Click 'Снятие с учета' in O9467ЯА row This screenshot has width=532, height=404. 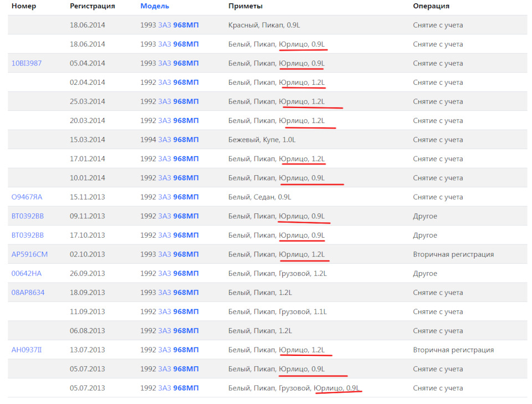point(438,197)
